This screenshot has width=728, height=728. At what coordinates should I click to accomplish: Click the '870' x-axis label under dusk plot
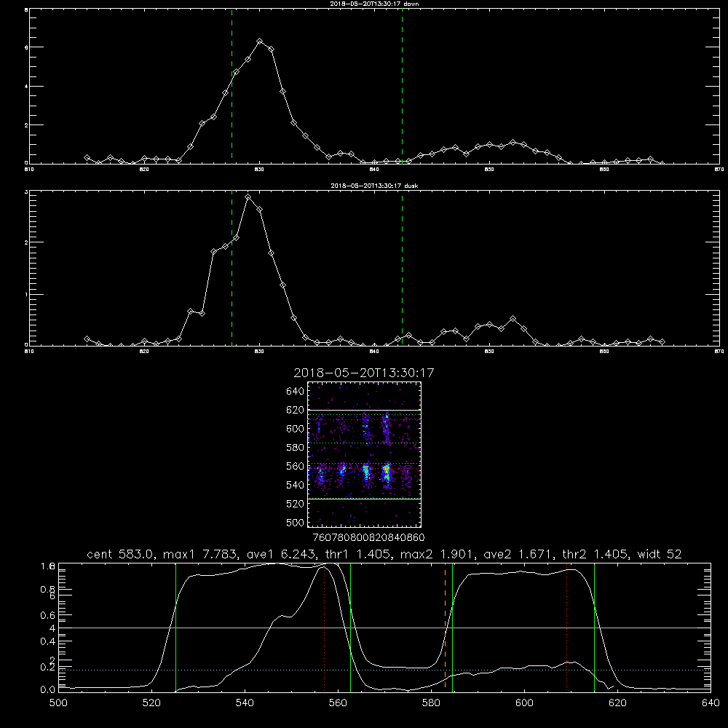tap(719, 352)
